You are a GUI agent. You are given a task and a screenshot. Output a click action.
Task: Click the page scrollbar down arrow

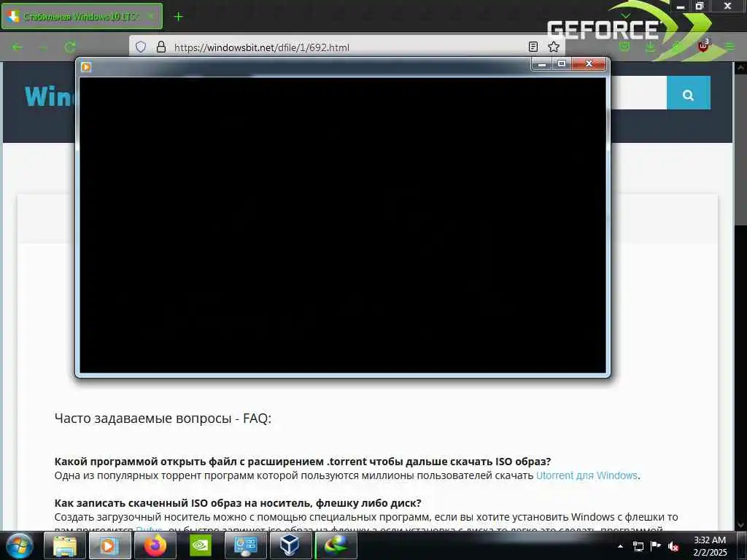coord(741,525)
